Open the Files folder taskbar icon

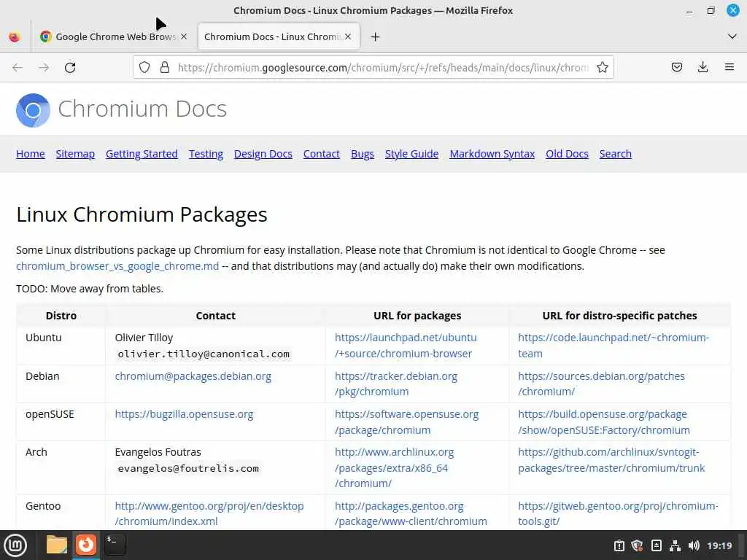pos(57,545)
